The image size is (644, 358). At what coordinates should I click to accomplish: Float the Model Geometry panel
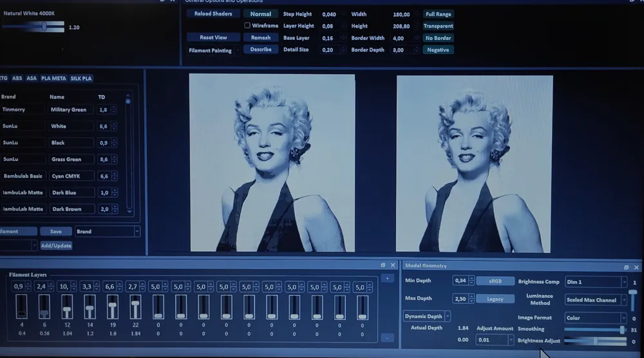coord(626,267)
